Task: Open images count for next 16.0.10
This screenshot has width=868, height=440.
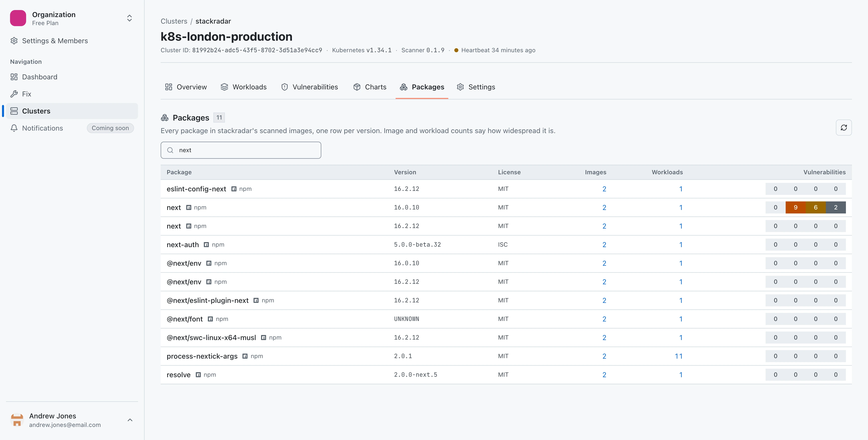Action: [604, 207]
